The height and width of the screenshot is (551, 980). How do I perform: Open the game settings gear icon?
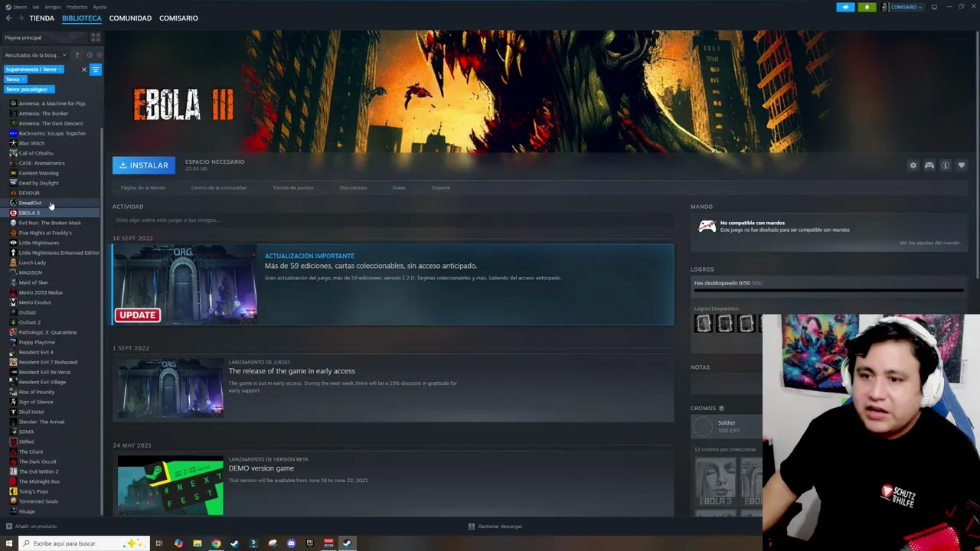[913, 165]
